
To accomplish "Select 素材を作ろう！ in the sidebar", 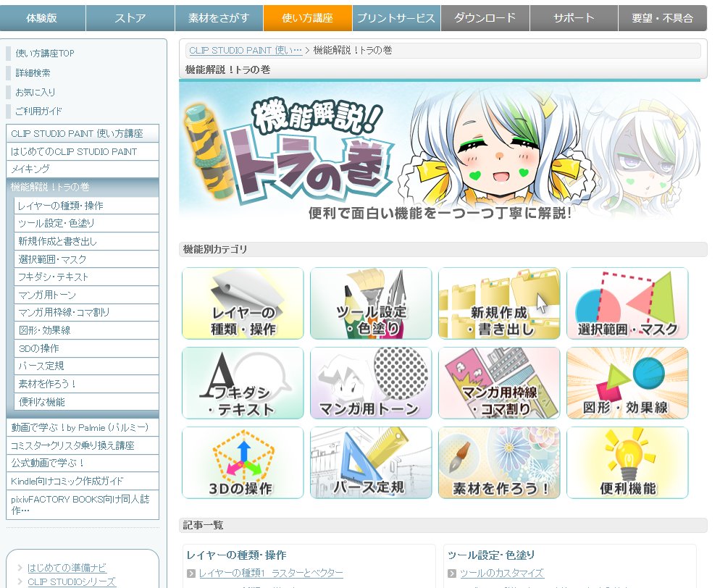I will click(86, 385).
